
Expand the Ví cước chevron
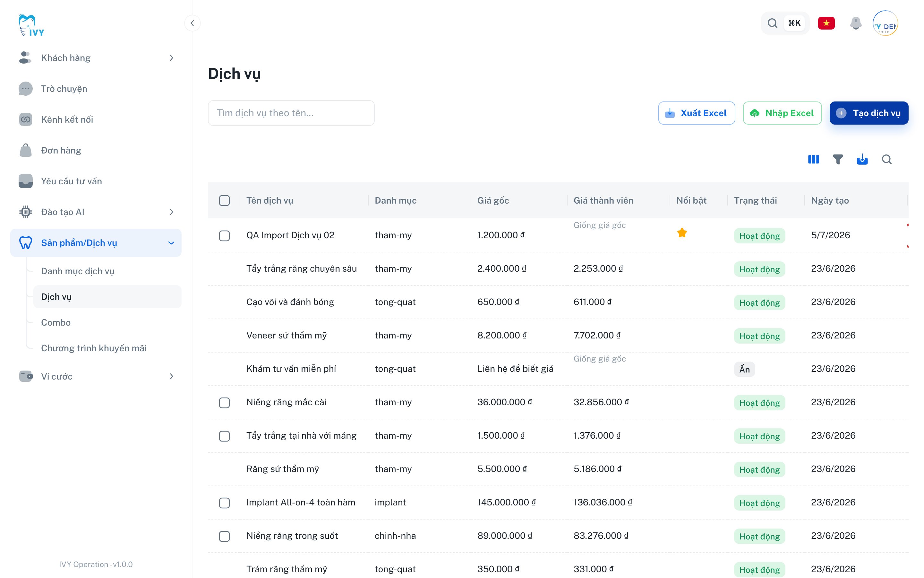[x=171, y=376]
